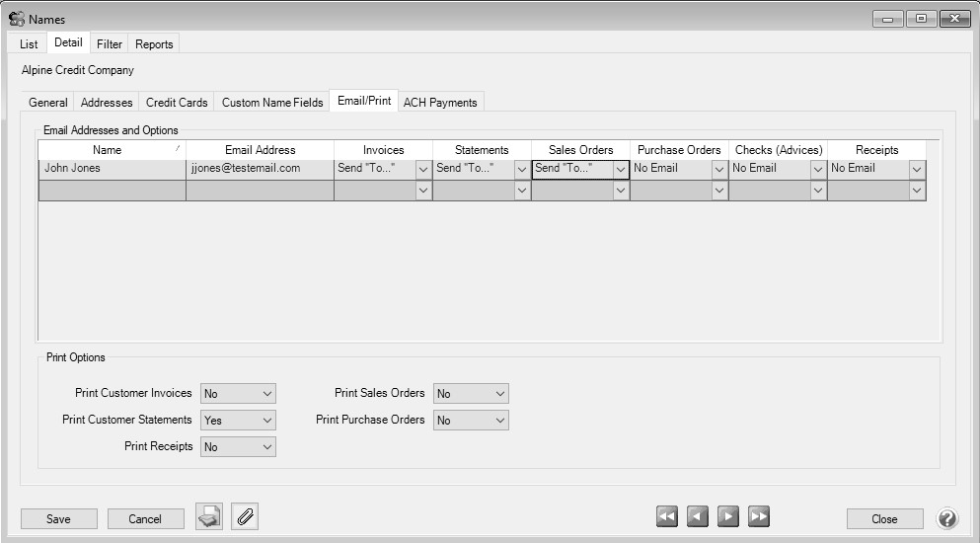Viewport: 980px width, 543px height.
Task: Open Receipts dropdown for John Jones
Action: pos(917,169)
